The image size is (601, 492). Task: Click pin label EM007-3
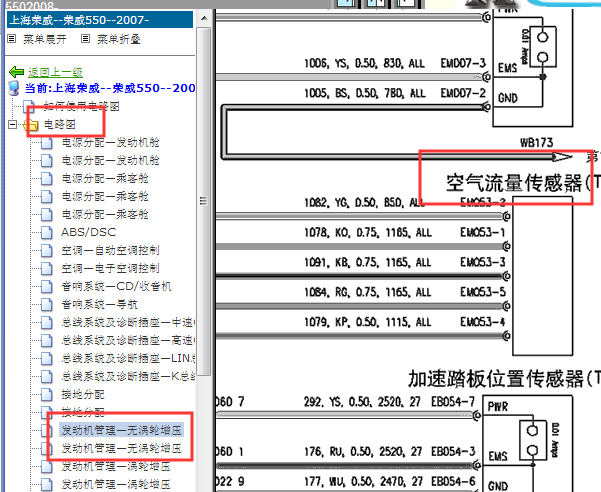[x=463, y=63]
